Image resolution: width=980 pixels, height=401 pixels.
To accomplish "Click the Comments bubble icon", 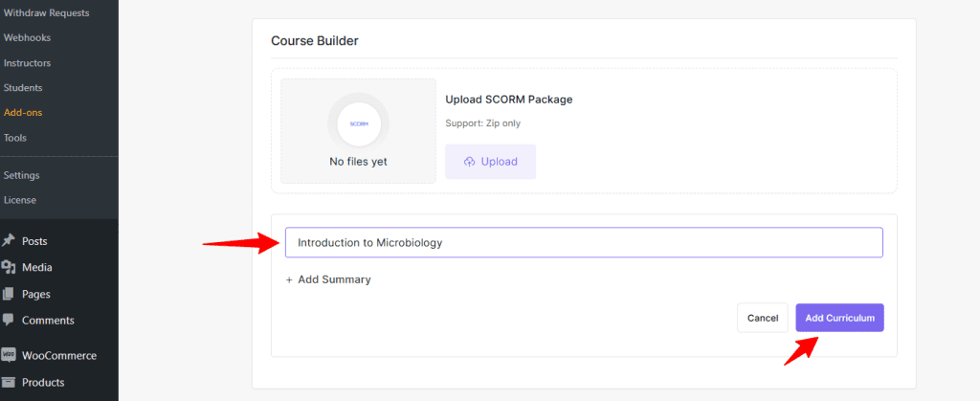I will [9, 320].
